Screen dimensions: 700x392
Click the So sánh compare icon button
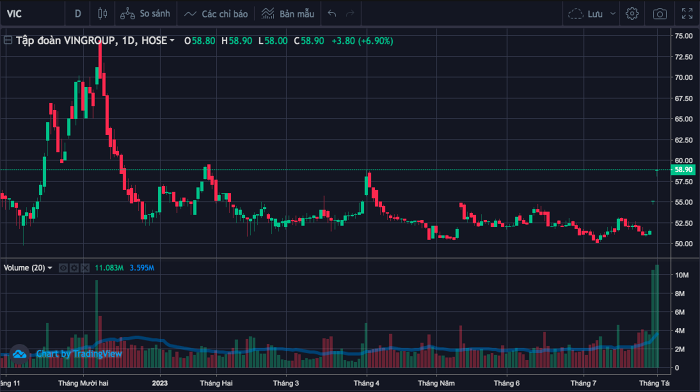click(x=145, y=14)
